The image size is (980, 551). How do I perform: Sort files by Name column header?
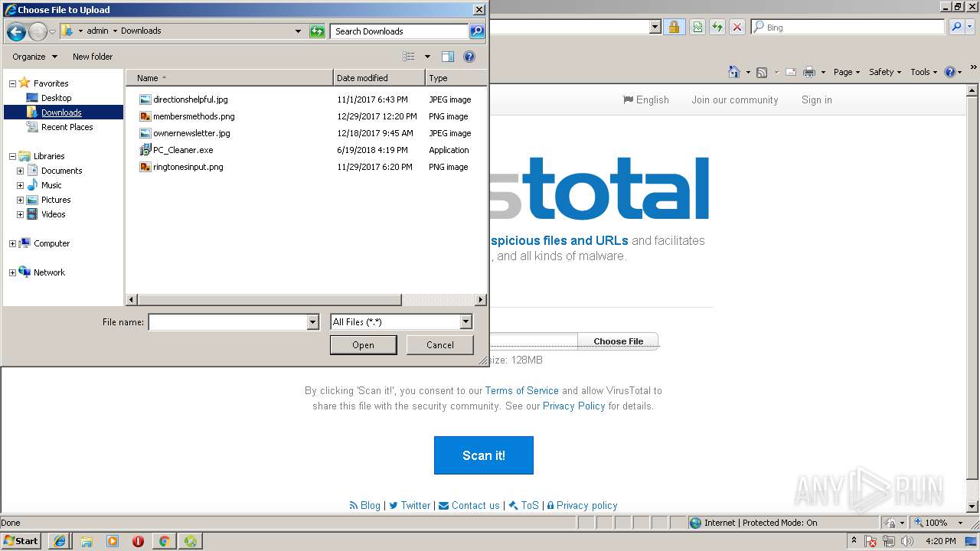(230, 78)
